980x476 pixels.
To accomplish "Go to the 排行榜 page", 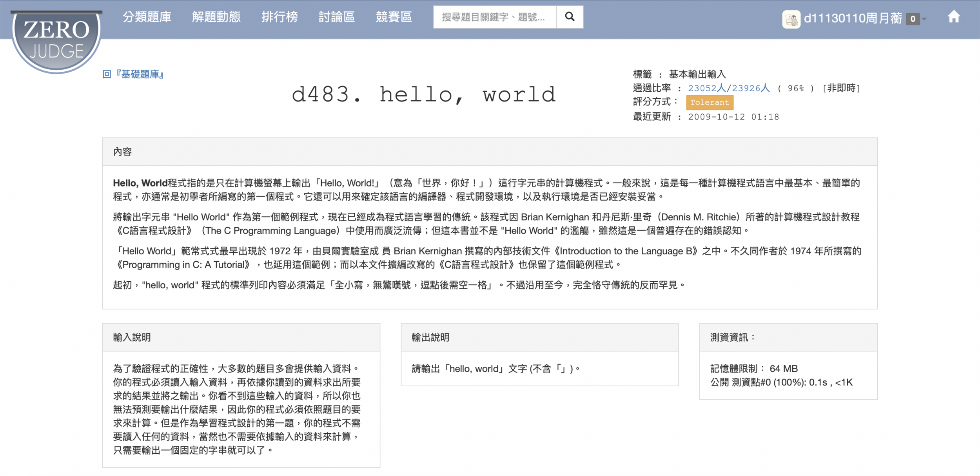I will click(279, 17).
